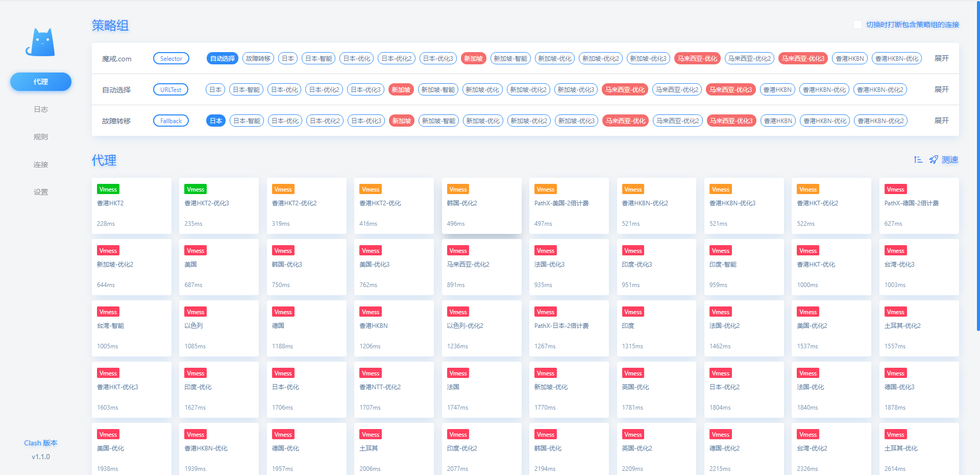Click Vmess badge on 香港HKT2 card
This screenshot has height=475, width=980.
pos(108,189)
